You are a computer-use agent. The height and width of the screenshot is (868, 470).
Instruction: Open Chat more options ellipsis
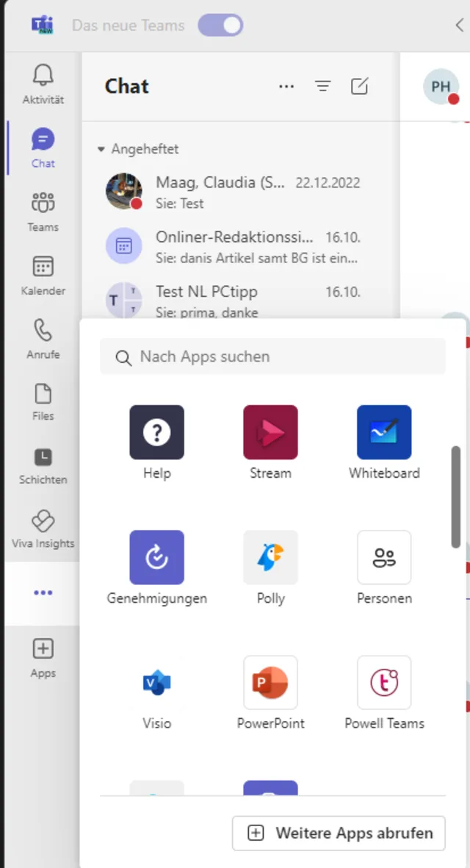pyautogui.click(x=286, y=86)
